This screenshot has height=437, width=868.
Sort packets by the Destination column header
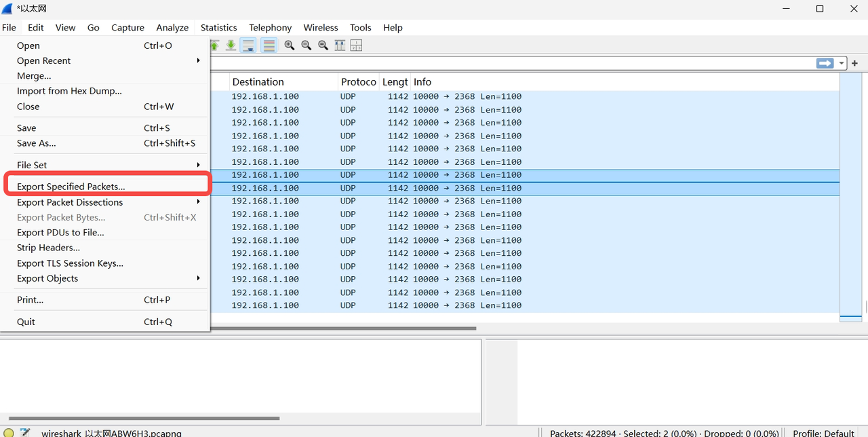(258, 81)
